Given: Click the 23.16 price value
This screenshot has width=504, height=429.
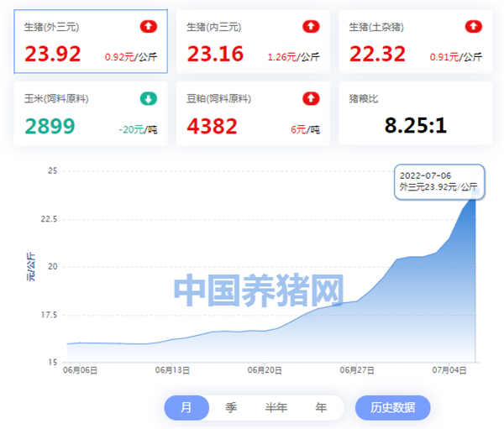Looking at the screenshot, I should point(215,54).
